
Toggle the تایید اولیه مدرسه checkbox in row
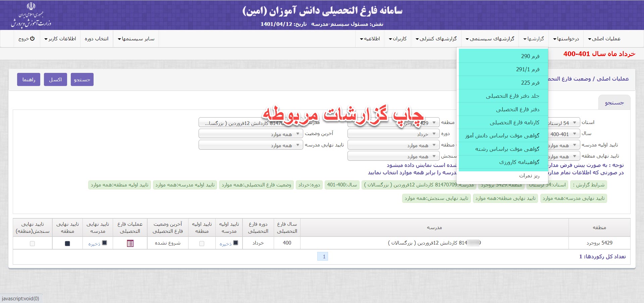pyautogui.click(x=235, y=243)
